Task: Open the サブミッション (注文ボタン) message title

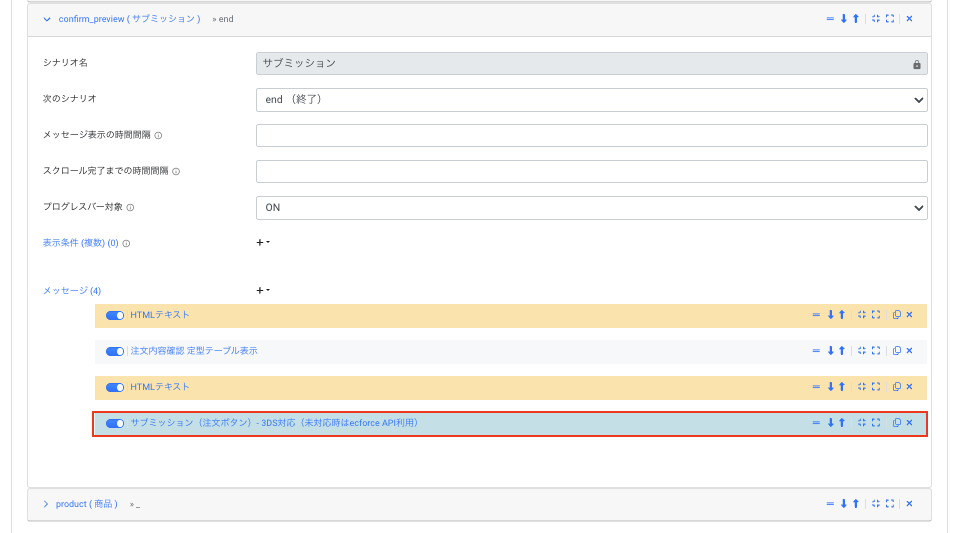Action: (x=274, y=423)
